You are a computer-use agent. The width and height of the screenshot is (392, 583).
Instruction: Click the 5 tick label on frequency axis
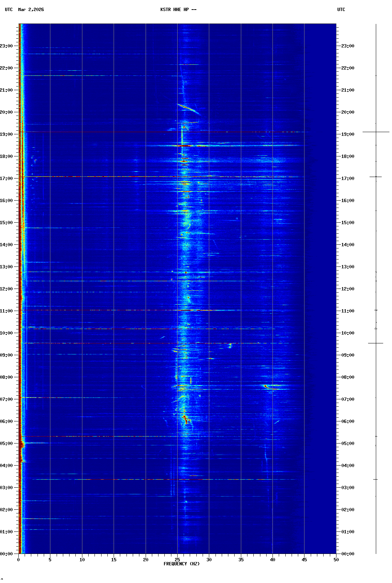(50, 560)
